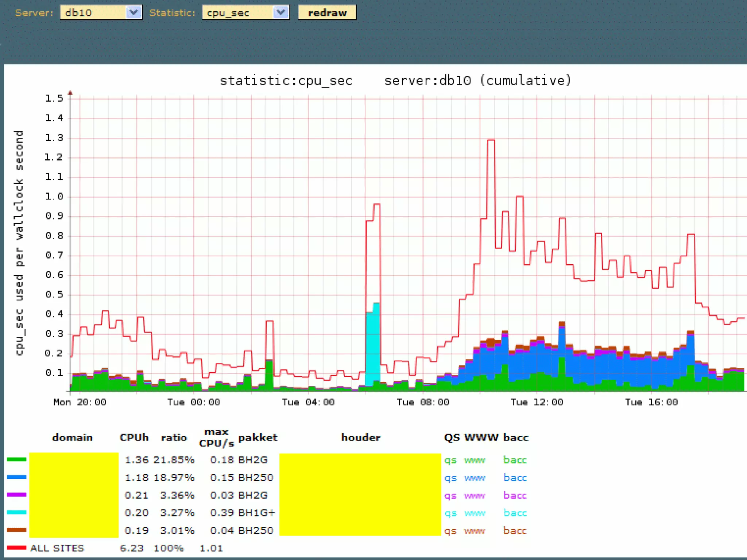Click the red ALL SITES legend swatch
This screenshot has width=747, height=560.
tap(16, 548)
